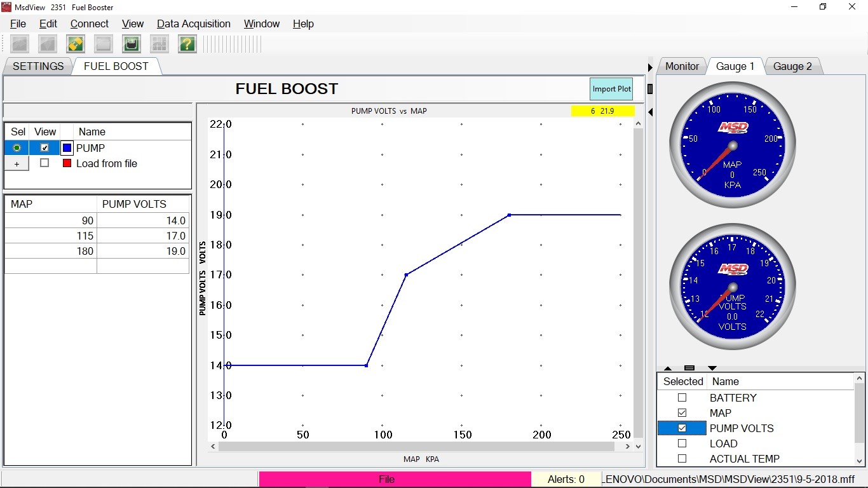The width and height of the screenshot is (868, 488).
Task: Click the first grayed-out toolbar icon
Action: [20, 44]
